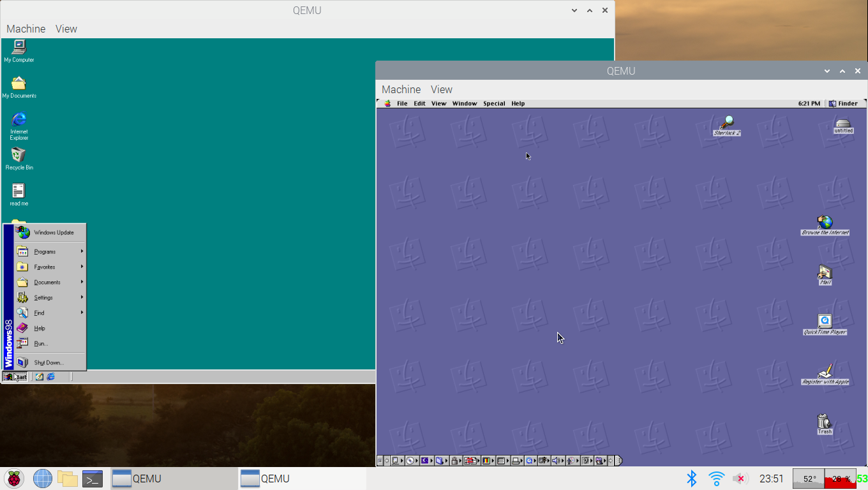This screenshot has height=490, width=868.
Task: Open the Apple menu in Mac OS
Action: point(387,103)
